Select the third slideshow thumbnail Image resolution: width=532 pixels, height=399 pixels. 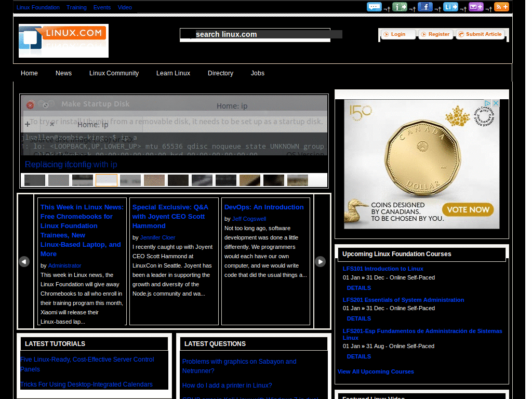tap(83, 180)
